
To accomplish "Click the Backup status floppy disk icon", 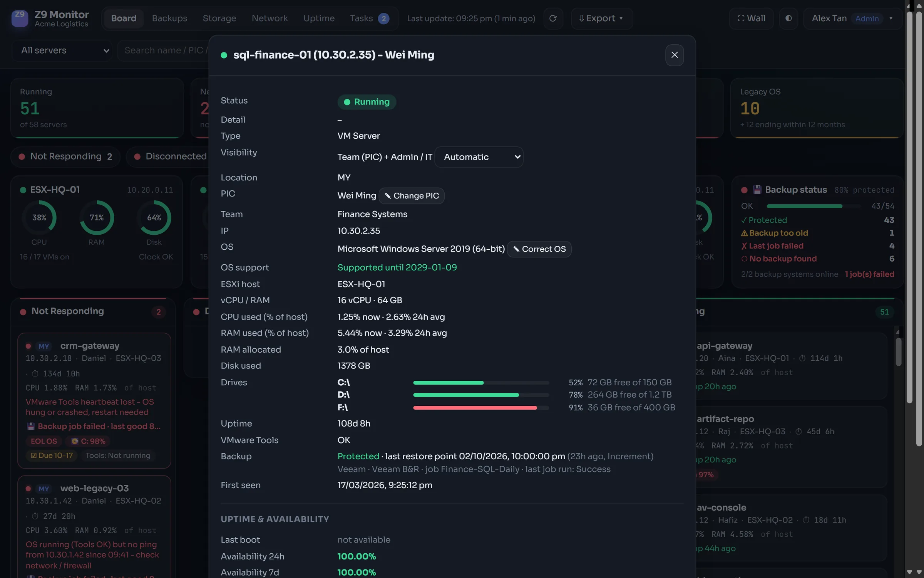I will pyautogui.click(x=757, y=190).
